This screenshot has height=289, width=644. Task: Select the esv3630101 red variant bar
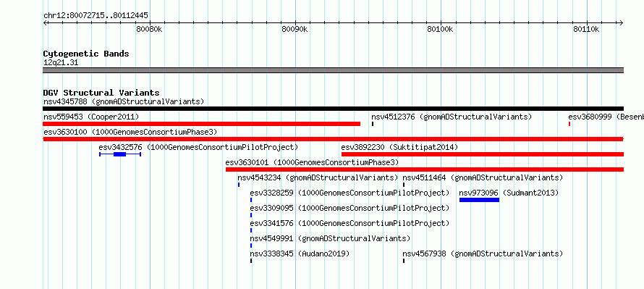pos(425,169)
